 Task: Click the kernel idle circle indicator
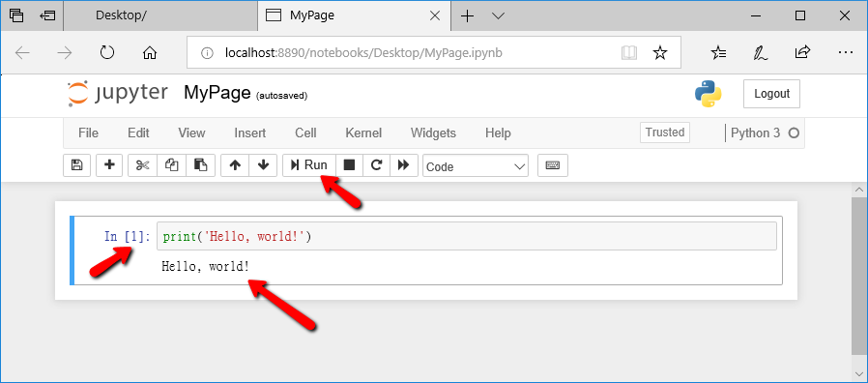point(794,133)
